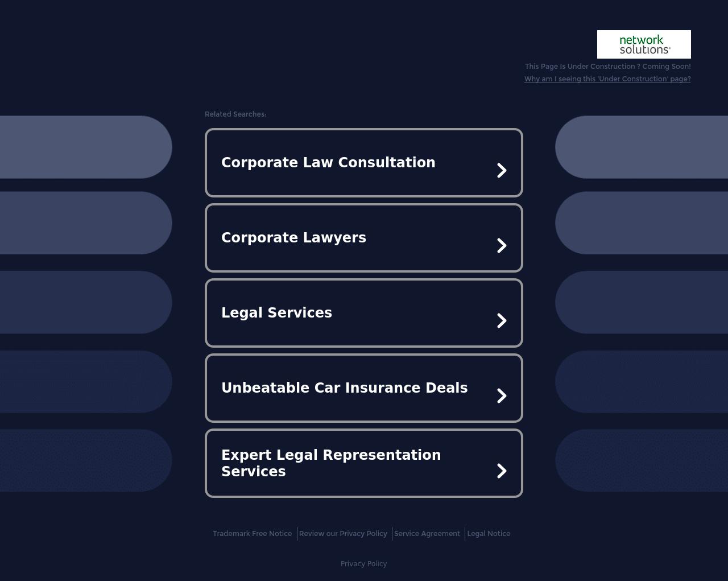The image size is (728, 581).
Task: Click the 'Why am I seeing this' link
Action: click(x=607, y=79)
